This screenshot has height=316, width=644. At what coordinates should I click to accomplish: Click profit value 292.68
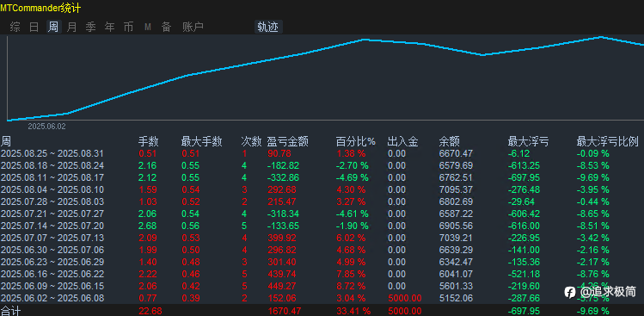point(282,190)
